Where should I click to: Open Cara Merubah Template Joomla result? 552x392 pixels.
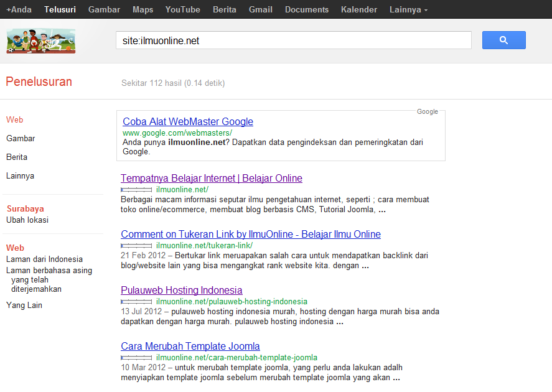(190, 347)
